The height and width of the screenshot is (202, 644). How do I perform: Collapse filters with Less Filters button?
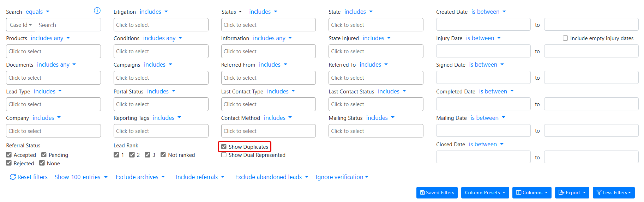pyautogui.click(x=613, y=192)
